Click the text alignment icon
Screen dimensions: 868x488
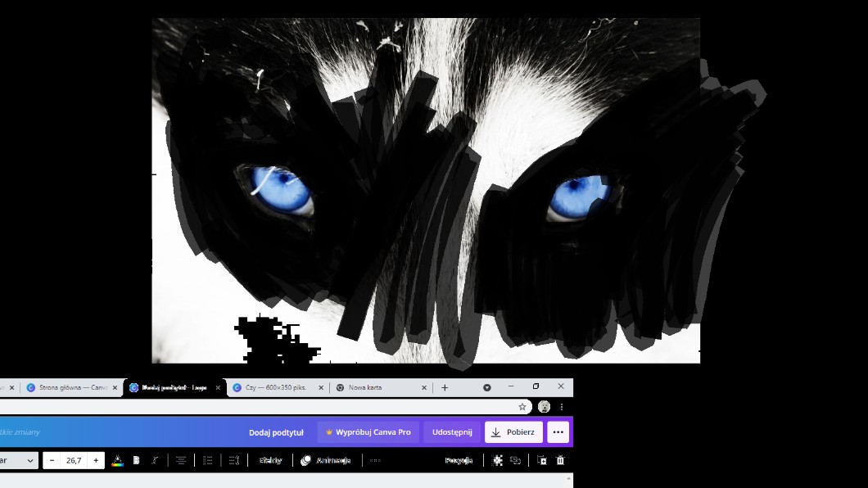[181, 460]
